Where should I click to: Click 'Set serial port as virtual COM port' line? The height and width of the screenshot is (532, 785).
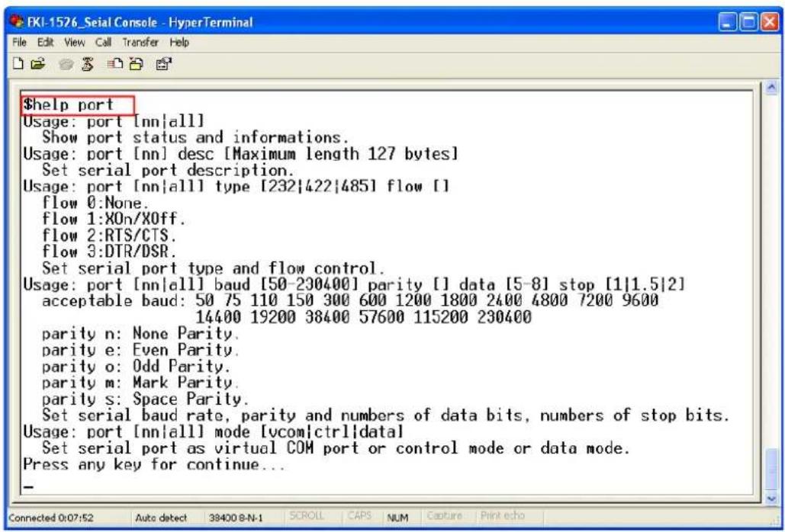point(336,448)
